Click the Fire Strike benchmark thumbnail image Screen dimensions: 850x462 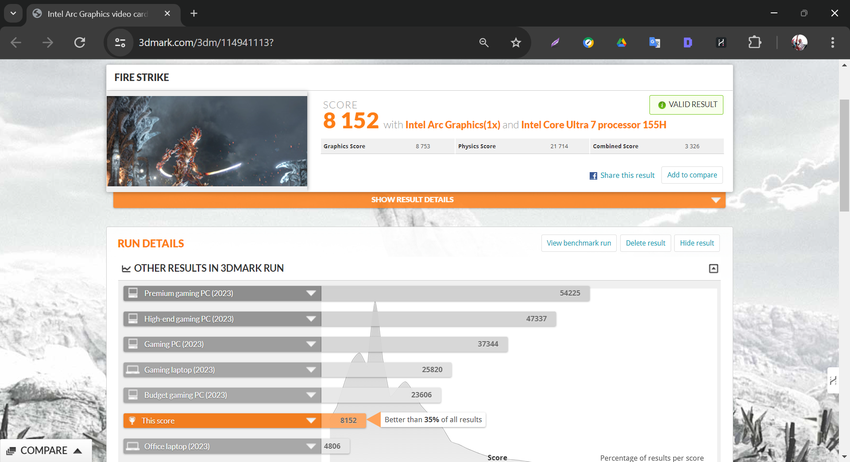(207, 141)
